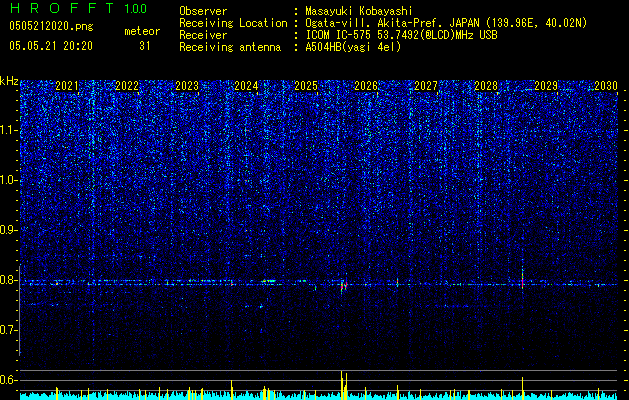Click the 1.0 frequency axis label
Image resolution: width=629 pixels, height=400 pixels.
[9, 180]
